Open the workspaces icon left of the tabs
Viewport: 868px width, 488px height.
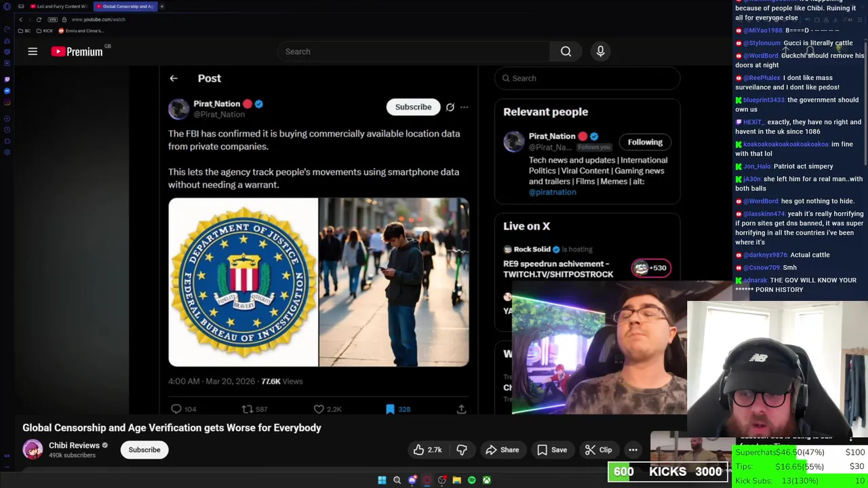point(21,6)
